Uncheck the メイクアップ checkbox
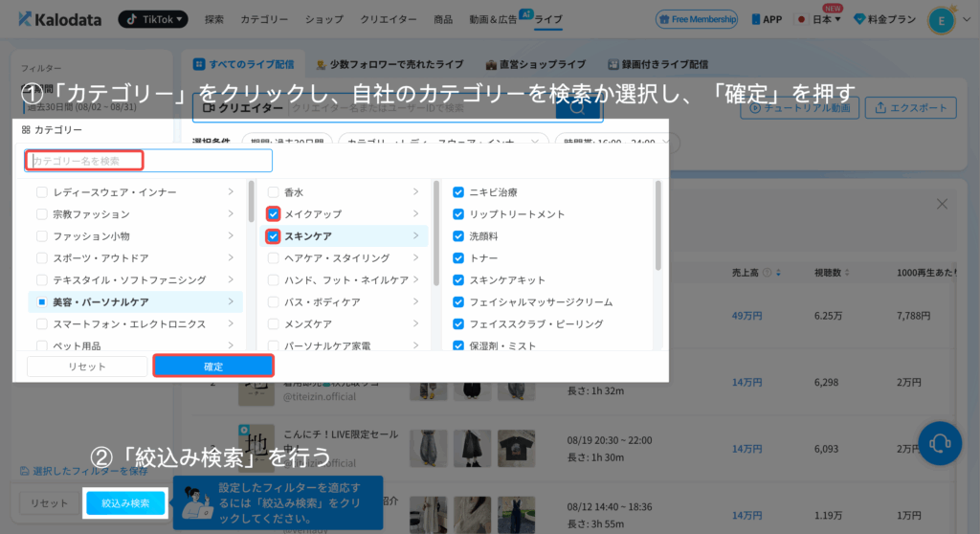The image size is (980, 534). tap(273, 213)
